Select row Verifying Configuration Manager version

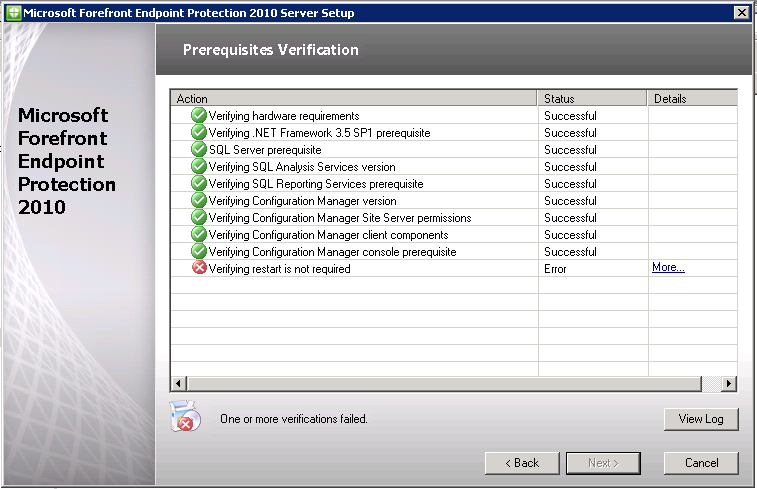[454, 200]
